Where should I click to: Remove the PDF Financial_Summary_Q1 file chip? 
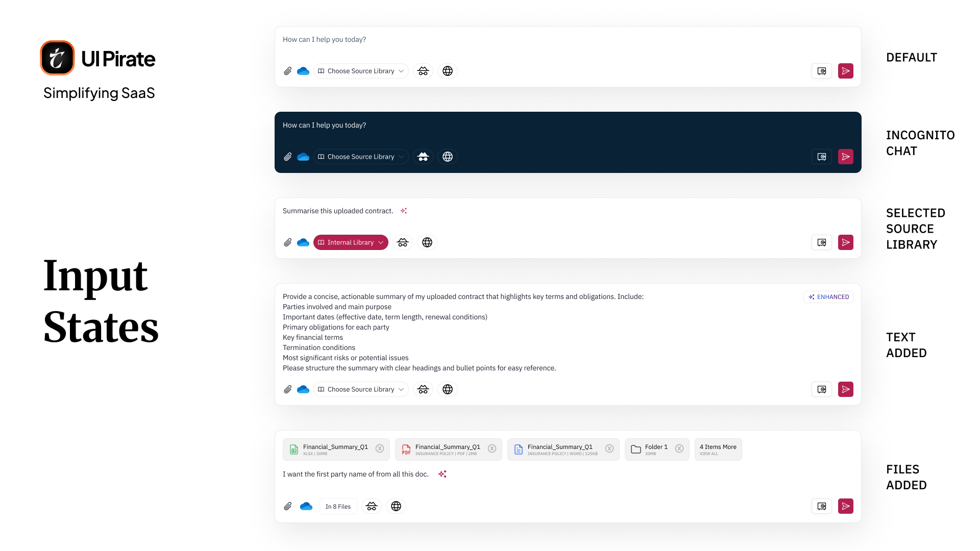492,448
